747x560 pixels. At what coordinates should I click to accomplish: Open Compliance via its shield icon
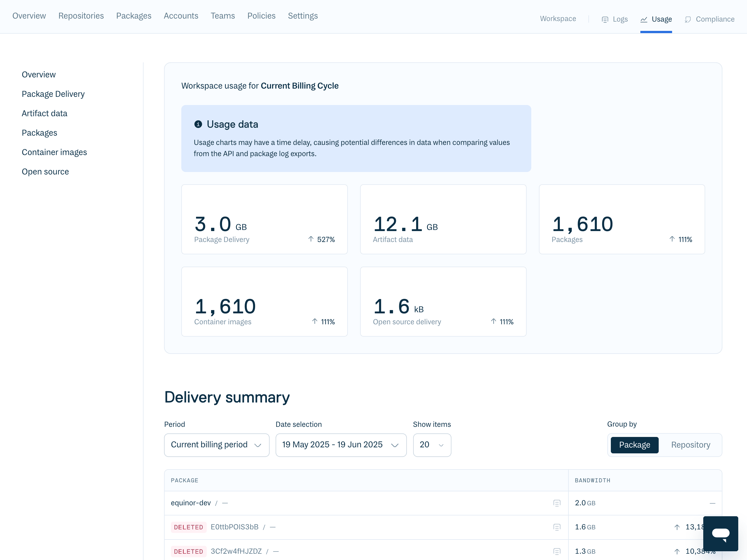pyautogui.click(x=688, y=19)
